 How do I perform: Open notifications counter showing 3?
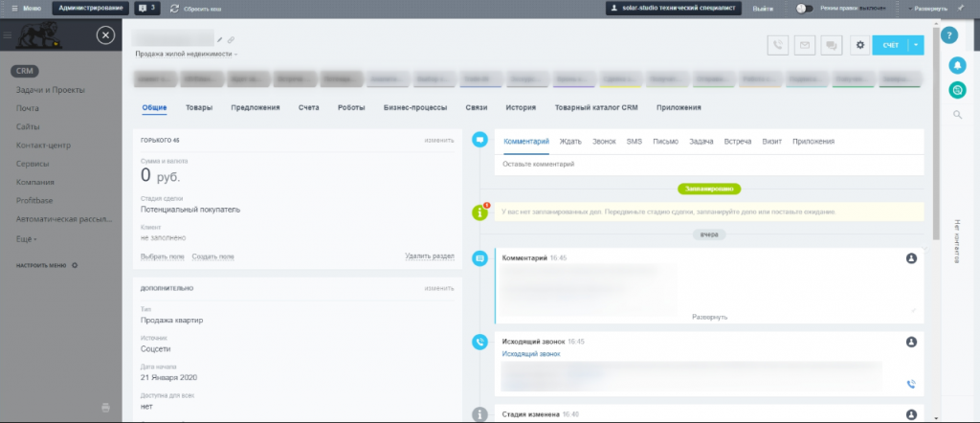point(147,8)
